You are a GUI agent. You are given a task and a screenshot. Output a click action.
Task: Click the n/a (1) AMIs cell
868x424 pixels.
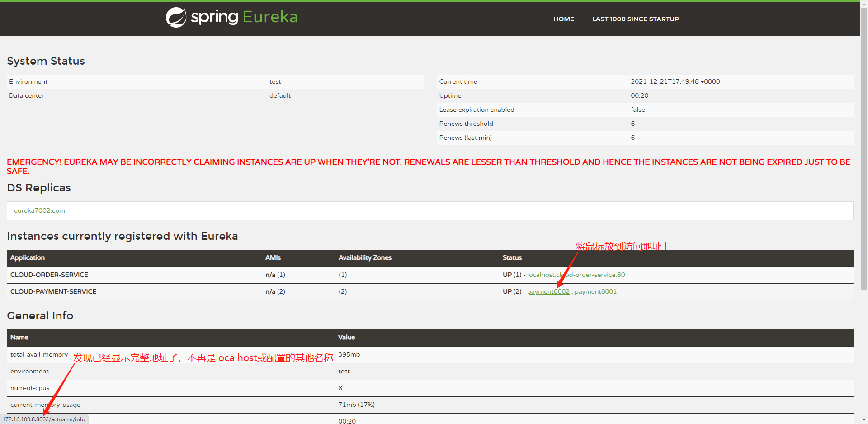pos(275,275)
